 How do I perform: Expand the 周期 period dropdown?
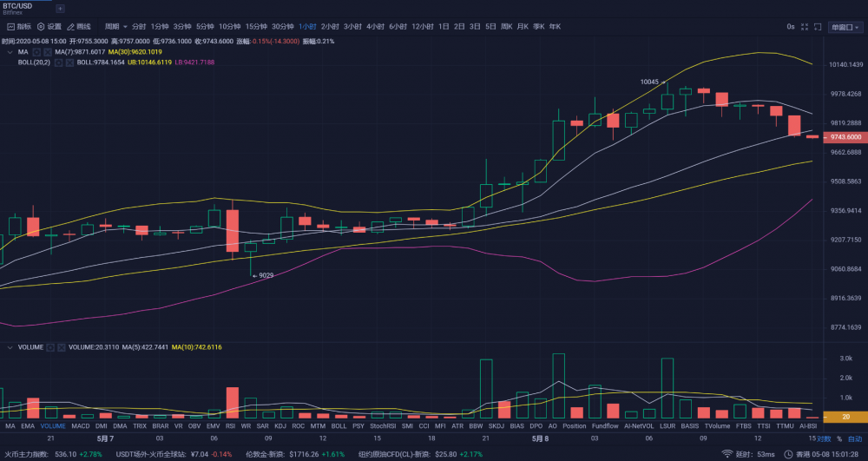115,27
